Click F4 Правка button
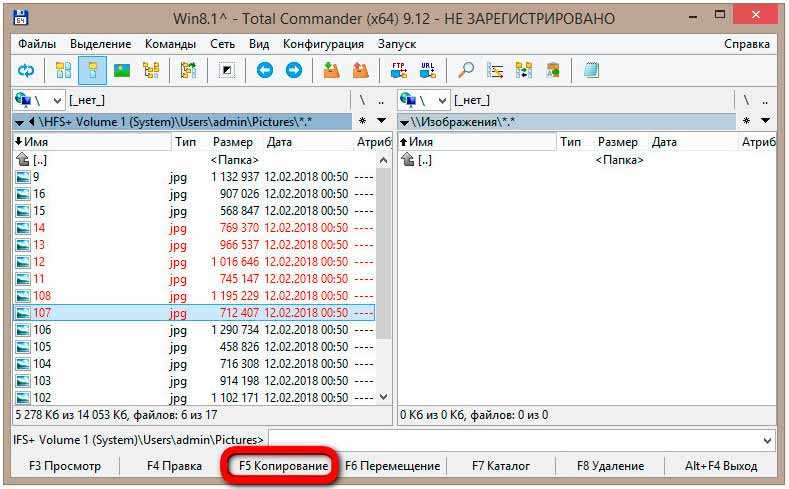Viewport: 789px width, 489px height. 174,466
